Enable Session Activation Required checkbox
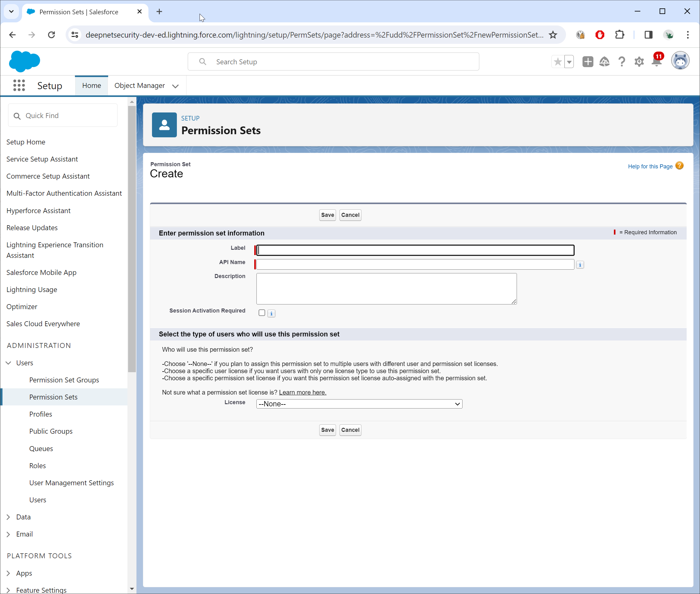Image resolution: width=700 pixels, height=594 pixels. pyautogui.click(x=262, y=313)
